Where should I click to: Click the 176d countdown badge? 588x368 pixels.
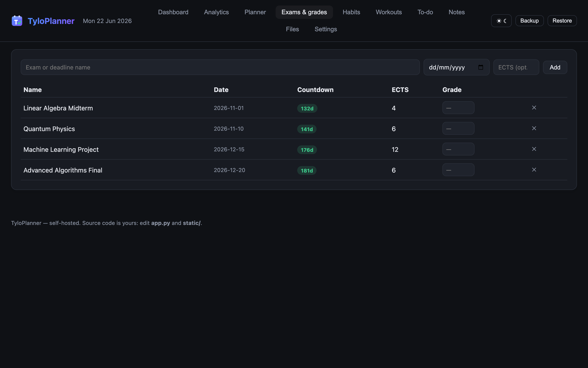pyautogui.click(x=307, y=150)
